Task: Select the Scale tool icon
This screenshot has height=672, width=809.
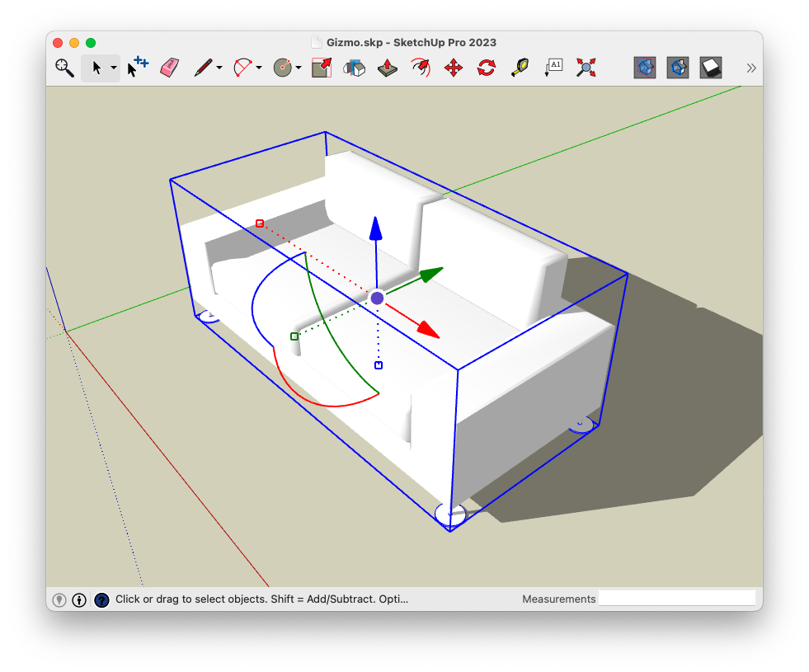Action: pos(322,68)
